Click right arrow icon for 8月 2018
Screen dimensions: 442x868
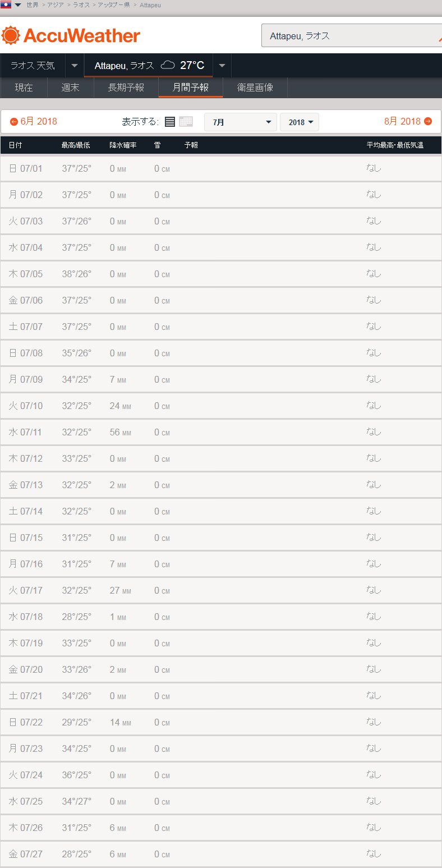coord(428,121)
